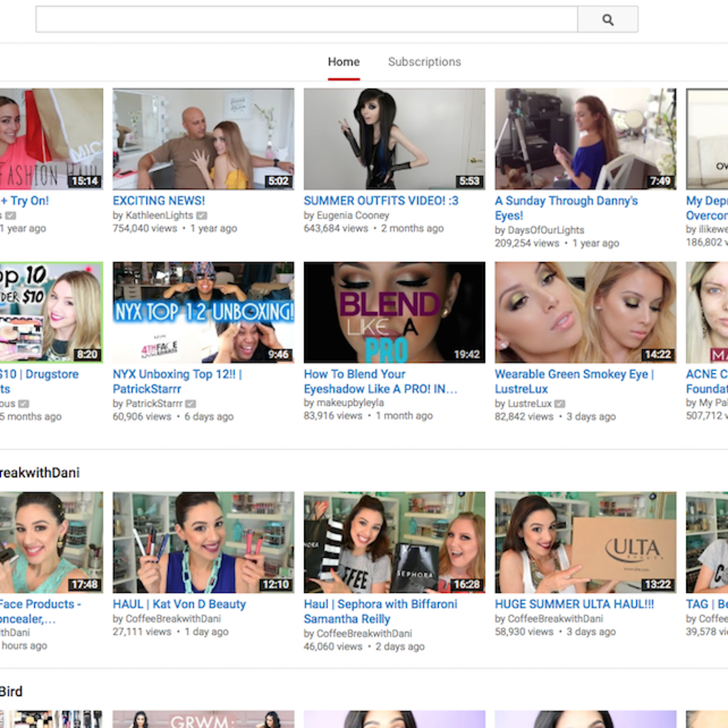Switch to the Home tab
This screenshot has height=728, width=728.
(344, 62)
